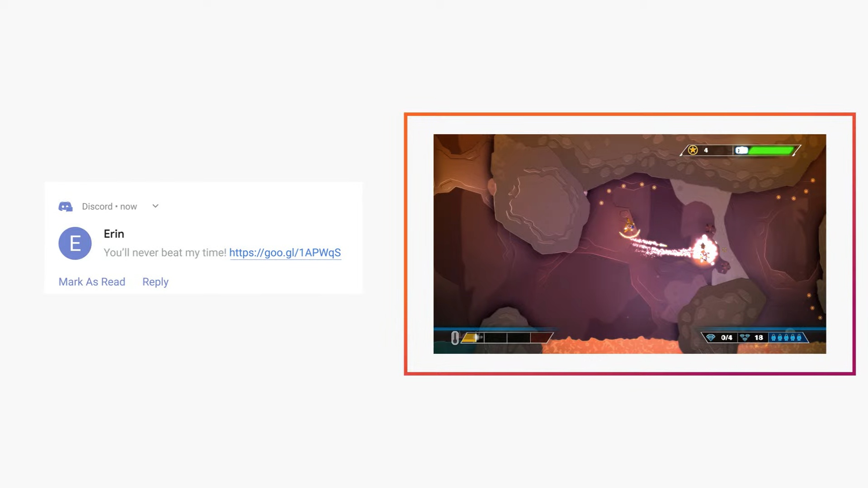The height and width of the screenshot is (488, 868).
Task: Click the small diamonds icon next to 18
Action: 745,338
